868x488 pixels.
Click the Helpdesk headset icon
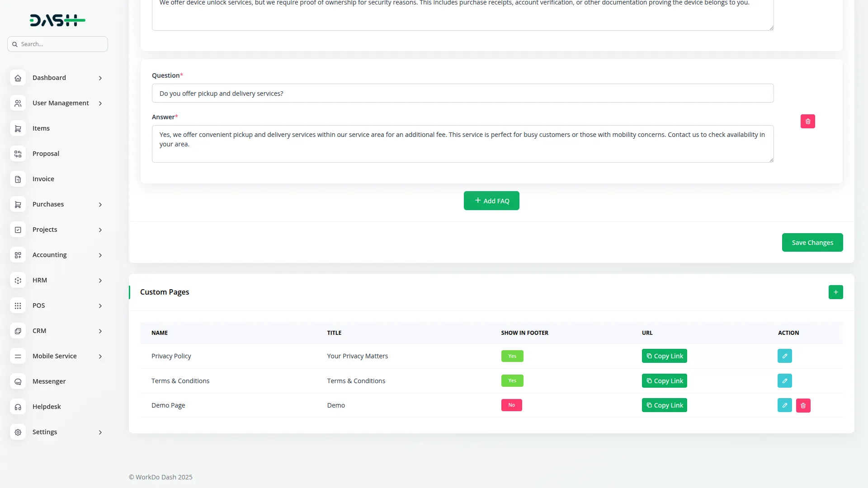point(18,407)
